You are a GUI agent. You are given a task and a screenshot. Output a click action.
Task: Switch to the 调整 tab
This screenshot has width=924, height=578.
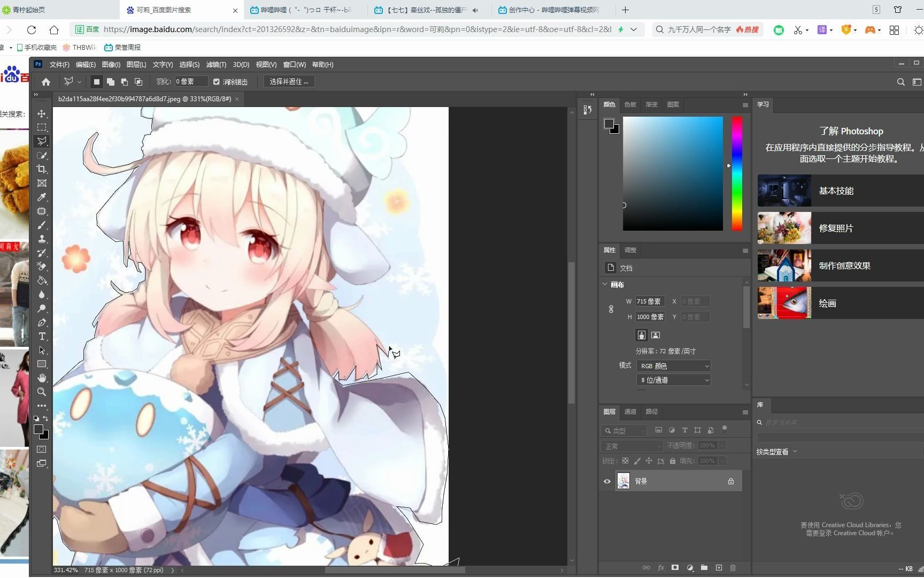630,250
